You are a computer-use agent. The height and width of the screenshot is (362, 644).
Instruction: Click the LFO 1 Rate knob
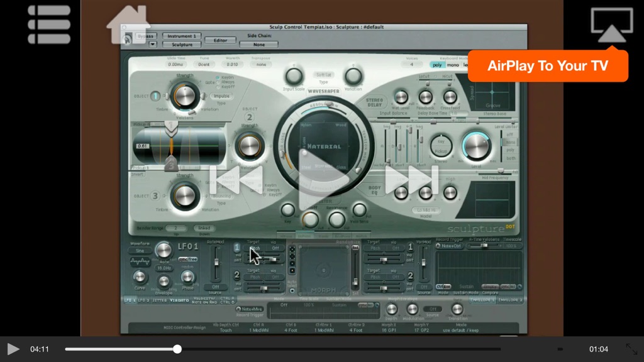point(164,250)
